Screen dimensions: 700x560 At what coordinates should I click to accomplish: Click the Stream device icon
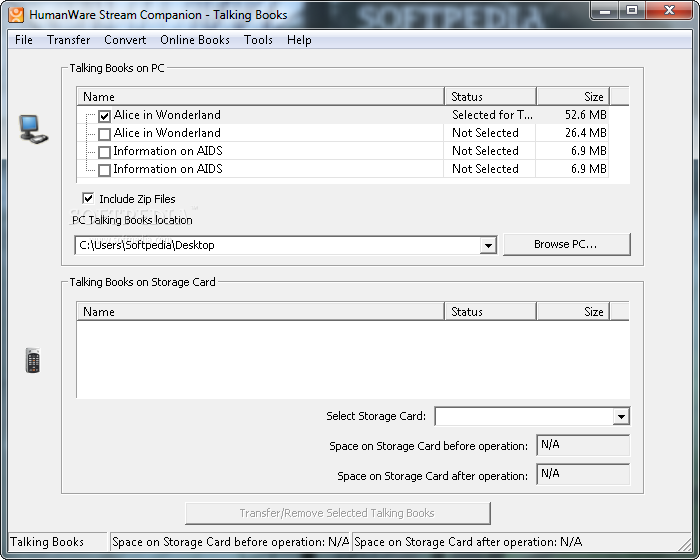(33, 360)
